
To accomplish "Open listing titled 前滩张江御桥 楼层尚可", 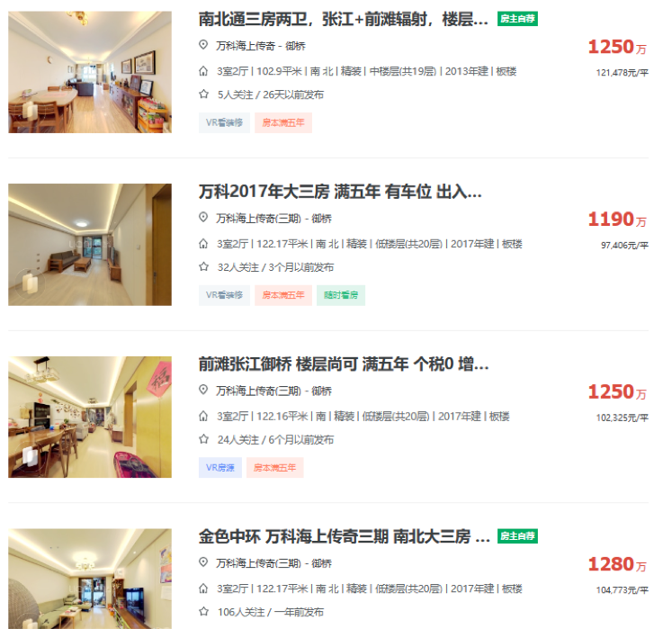I will [x=344, y=364].
